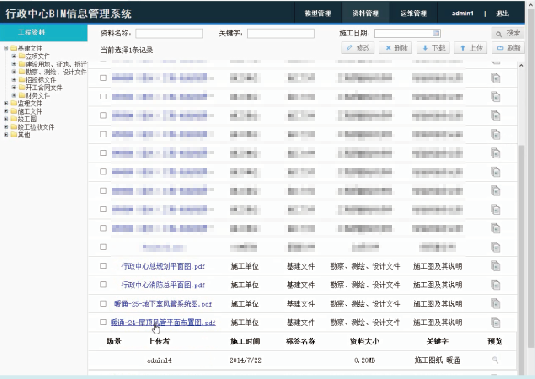Tick the checkbox beside 行政中心消防总平面图.pdf
Viewport: 535px width, 379px height.
[x=103, y=284]
